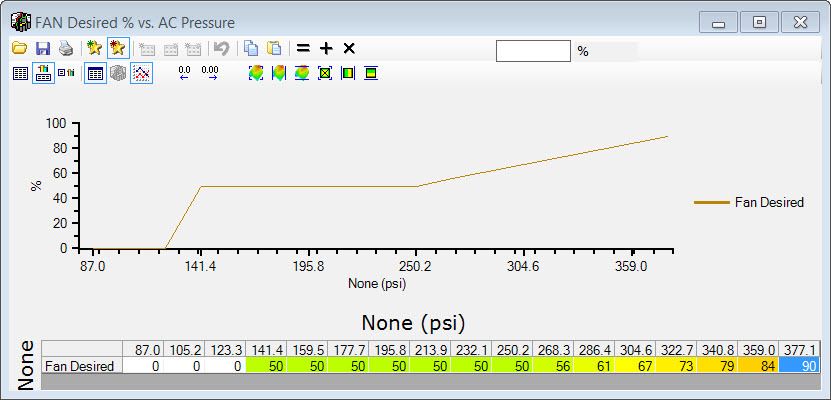The image size is (831, 400).
Task: Select the table-beside-chart layout icon
Action: point(66,73)
